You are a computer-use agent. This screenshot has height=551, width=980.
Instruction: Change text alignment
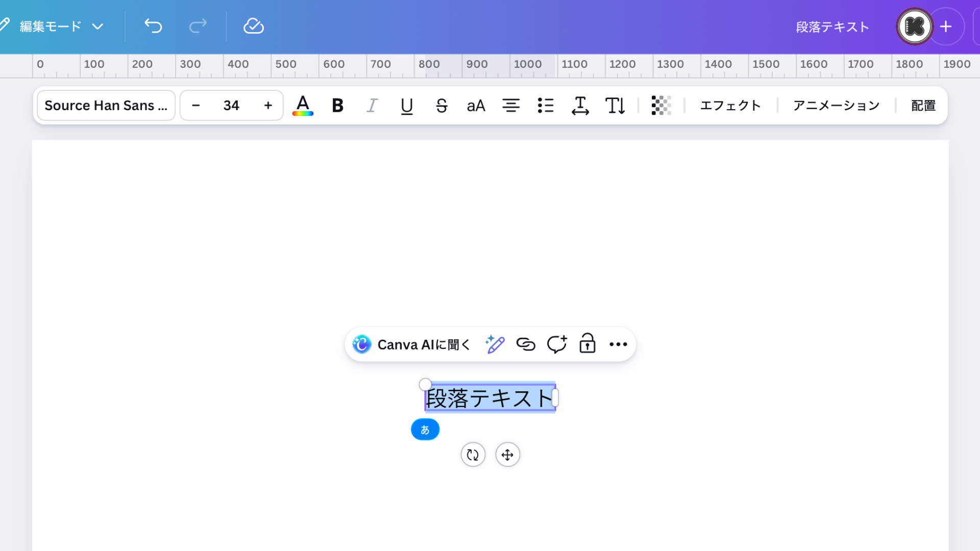(x=511, y=106)
